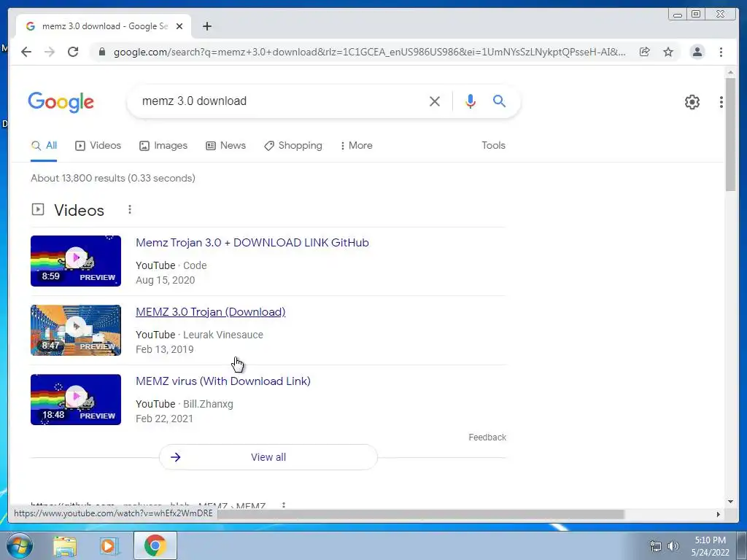Click the Feedback link
This screenshot has height=560, width=747.
(487, 437)
